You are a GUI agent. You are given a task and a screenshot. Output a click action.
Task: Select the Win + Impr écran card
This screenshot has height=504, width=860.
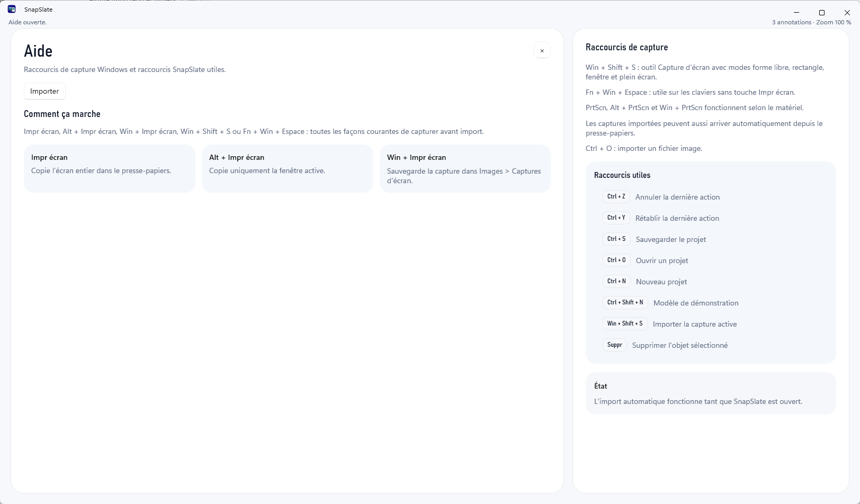(x=465, y=168)
